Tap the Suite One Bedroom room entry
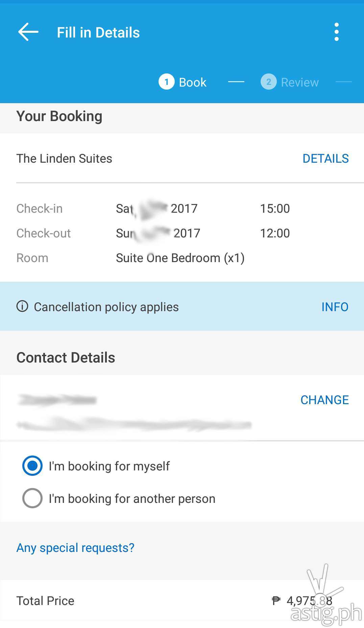Viewport: 364px width, 628px height. coord(180,258)
